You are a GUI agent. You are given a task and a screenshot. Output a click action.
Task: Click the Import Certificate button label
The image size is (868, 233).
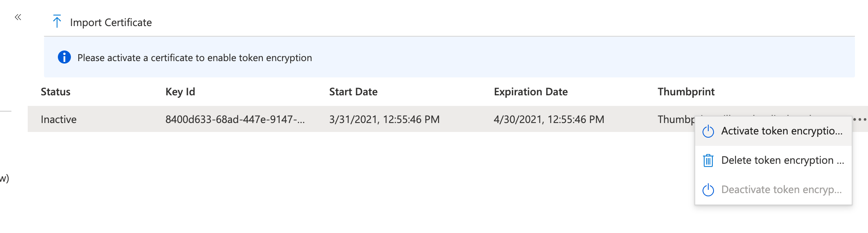pos(111,22)
